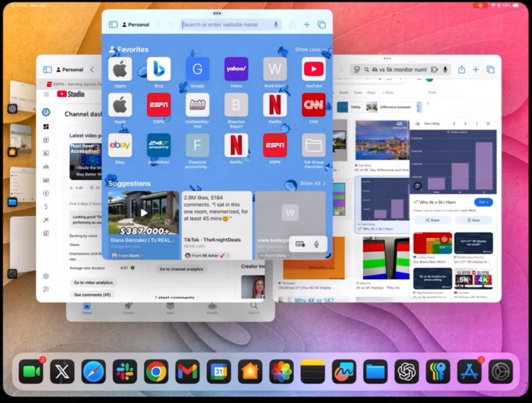Save the Havn image result
Screen dimensions: 532x403
(474, 220)
